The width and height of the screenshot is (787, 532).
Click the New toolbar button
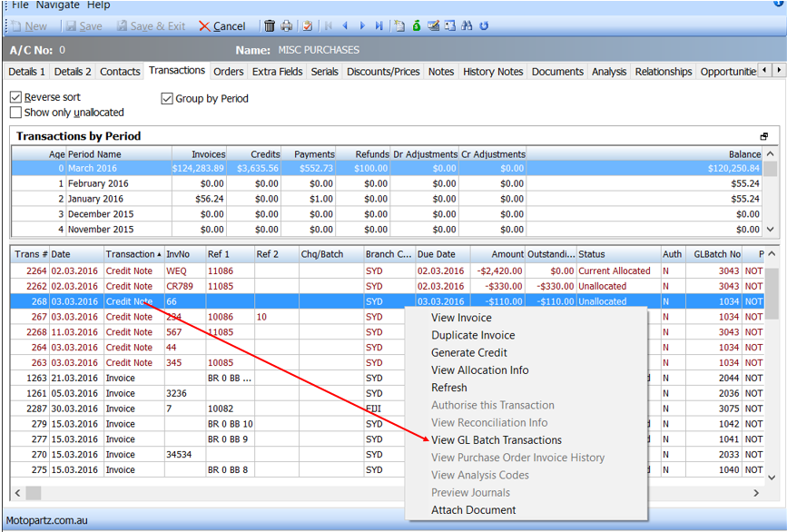pos(29,26)
